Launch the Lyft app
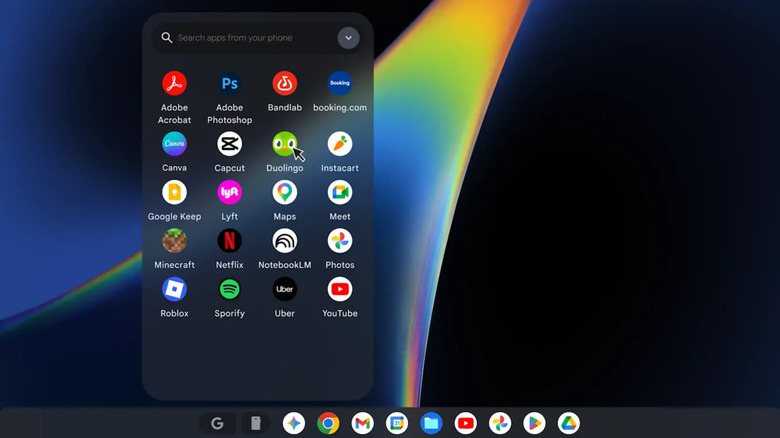 (229, 192)
